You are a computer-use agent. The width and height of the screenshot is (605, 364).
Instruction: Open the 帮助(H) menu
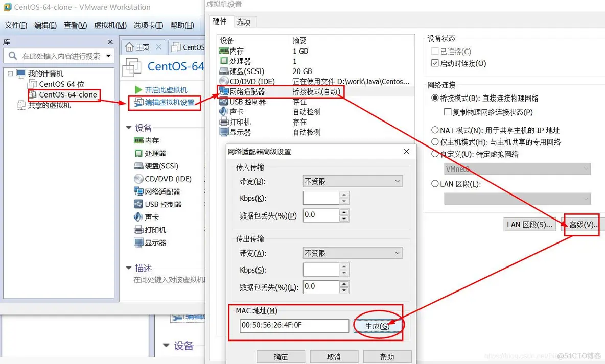182,26
